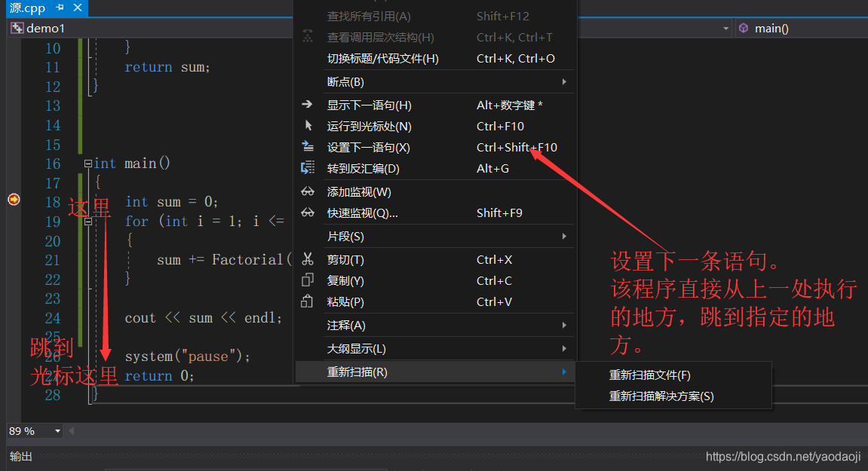Image resolution: width=868 pixels, height=471 pixels.
Task: Choose 剪切(T) in context menu
Action: tap(435, 259)
